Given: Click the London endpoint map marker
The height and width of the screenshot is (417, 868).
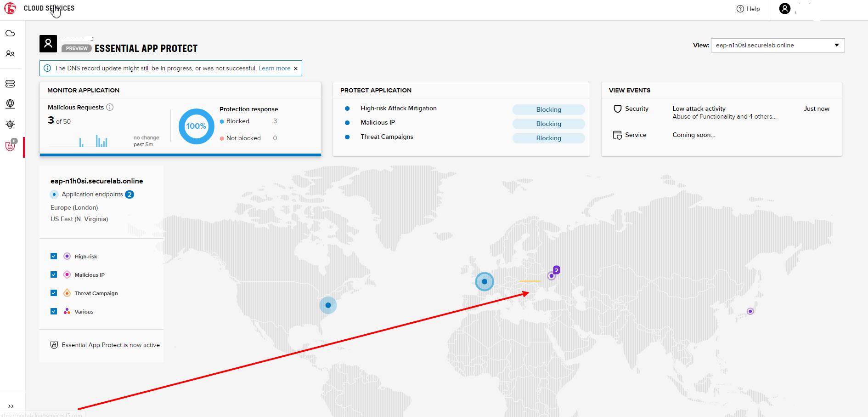Looking at the screenshot, I should [x=485, y=281].
